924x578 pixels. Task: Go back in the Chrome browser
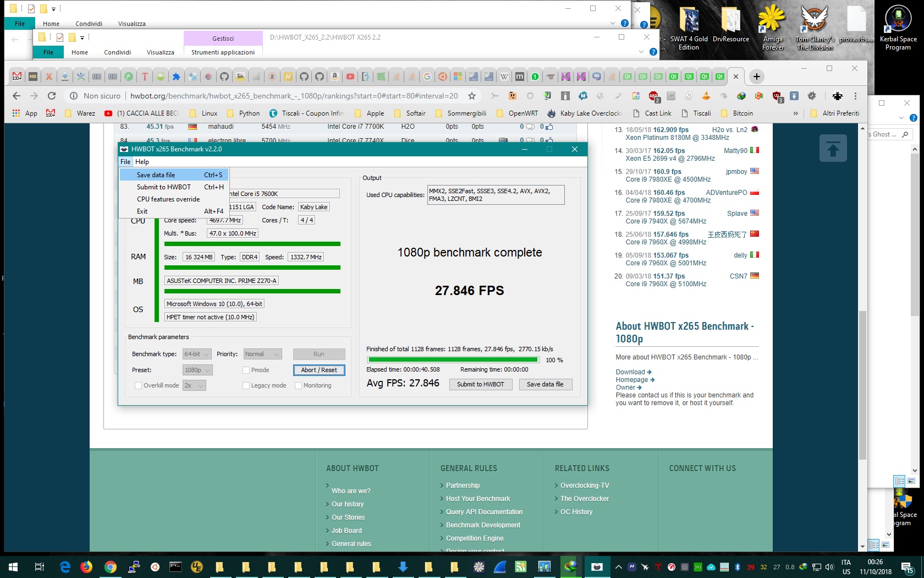click(x=16, y=96)
